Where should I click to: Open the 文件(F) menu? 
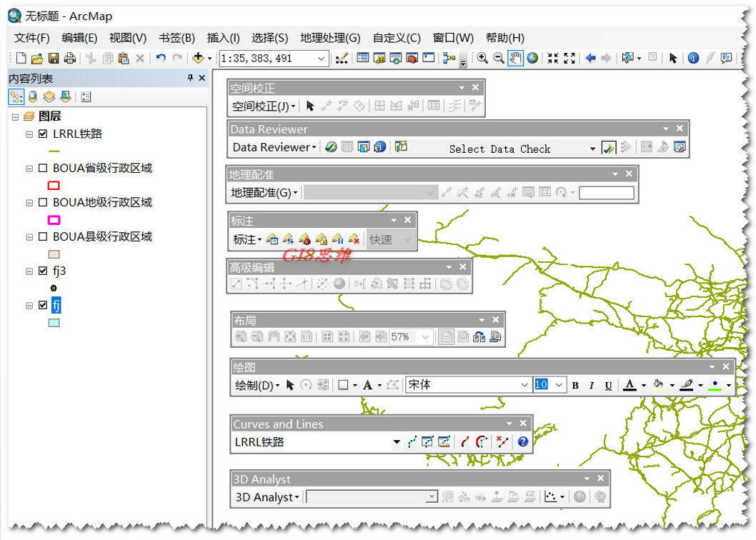click(32, 38)
